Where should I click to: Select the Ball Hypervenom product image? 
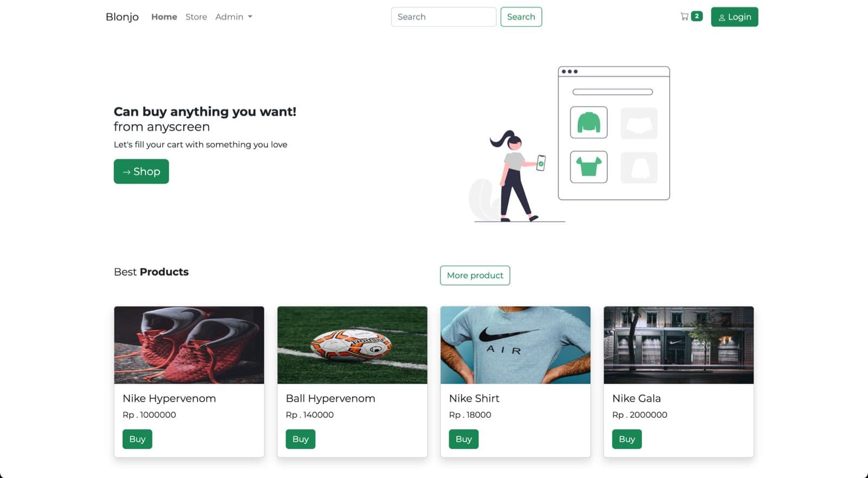point(353,345)
